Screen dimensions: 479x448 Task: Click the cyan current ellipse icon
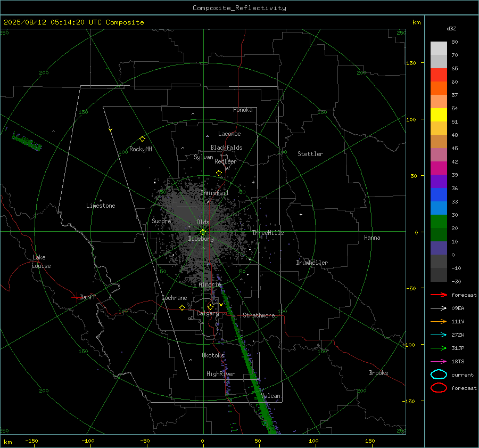[x=439, y=374]
